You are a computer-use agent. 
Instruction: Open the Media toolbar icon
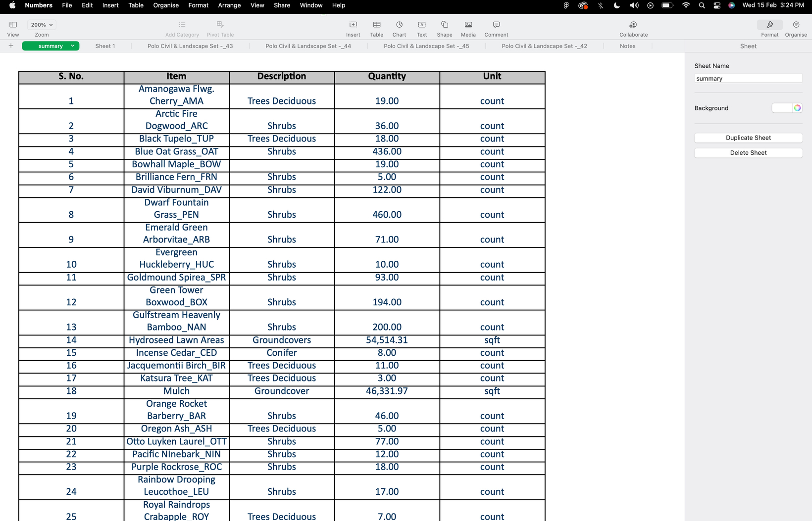[468, 25]
